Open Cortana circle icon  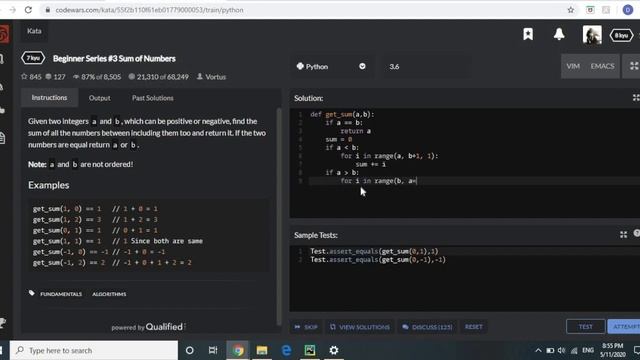[189, 350]
